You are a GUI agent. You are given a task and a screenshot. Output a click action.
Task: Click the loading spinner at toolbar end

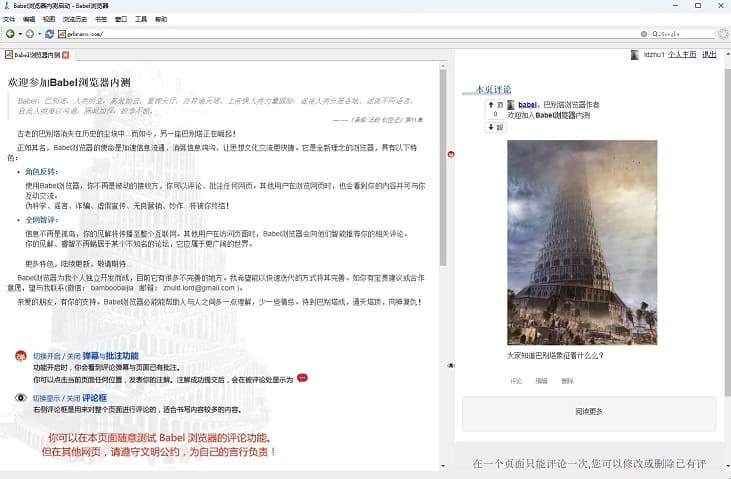coord(723,34)
